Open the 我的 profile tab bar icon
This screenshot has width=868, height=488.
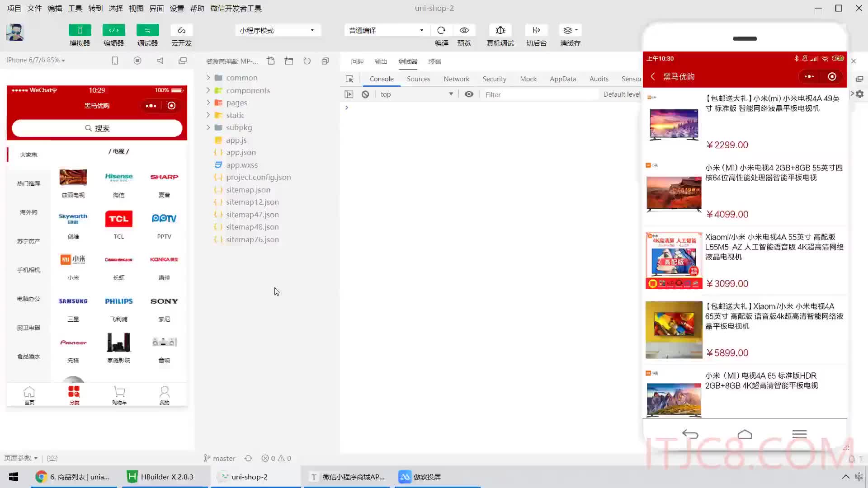click(x=165, y=395)
